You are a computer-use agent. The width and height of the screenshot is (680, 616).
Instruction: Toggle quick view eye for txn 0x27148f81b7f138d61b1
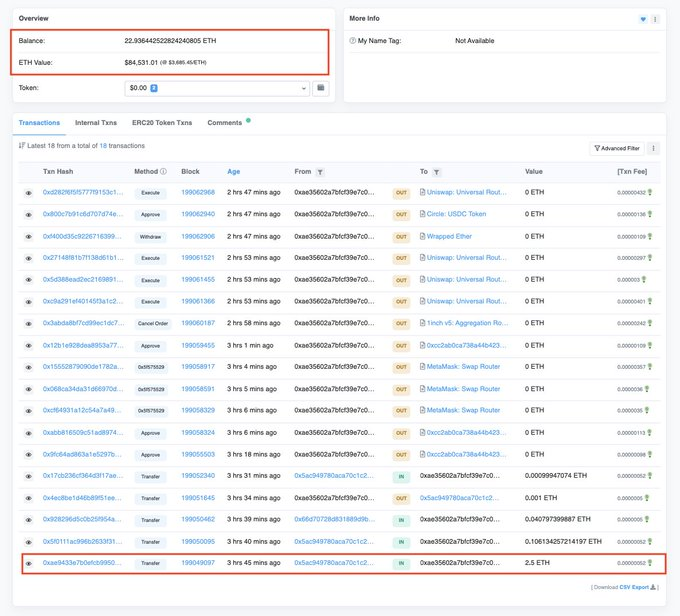(x=29, y=258)
